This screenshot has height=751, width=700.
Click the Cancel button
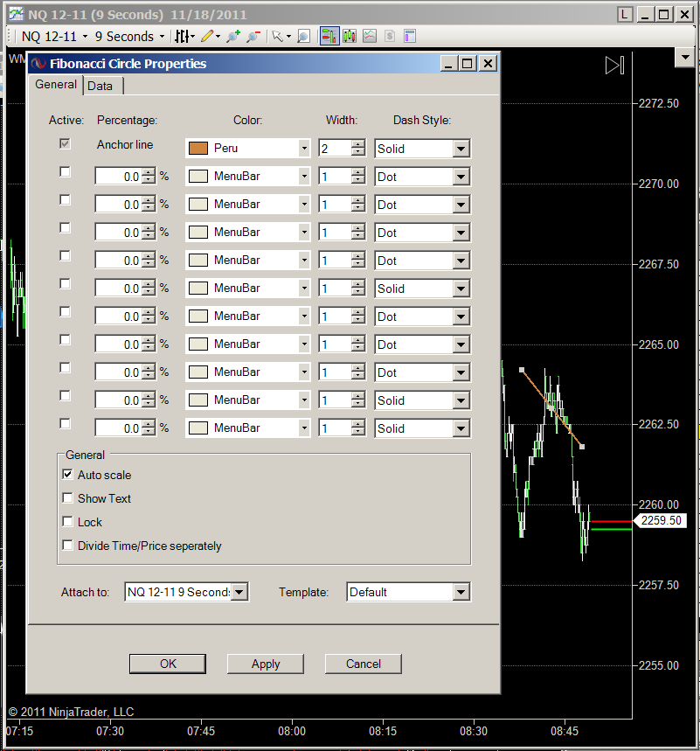point(364,664)
